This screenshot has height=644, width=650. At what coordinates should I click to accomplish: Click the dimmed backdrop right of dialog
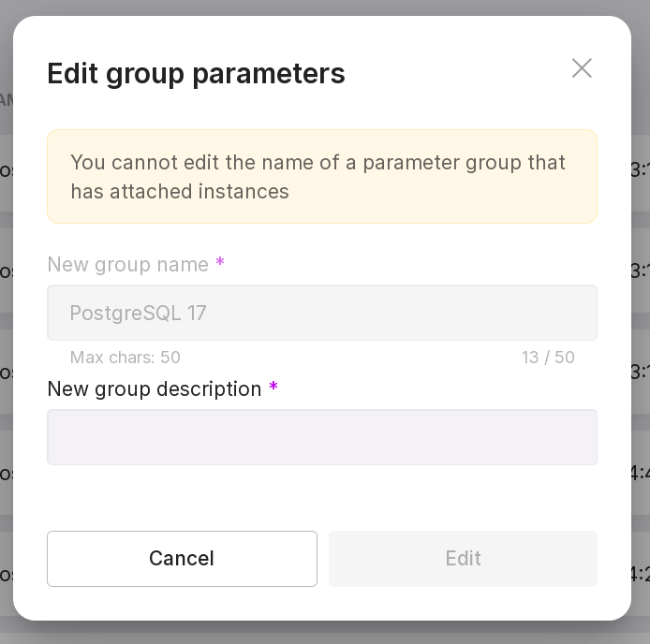(x=641, y=328)
